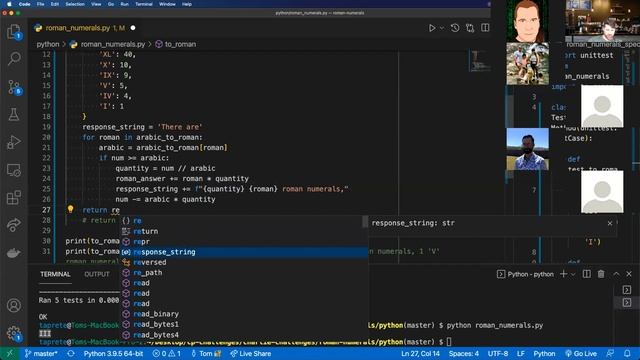This screenshot has width=640, height=360.
Task: Change the UTF-8 encoding selector
Action: point(498,353)
